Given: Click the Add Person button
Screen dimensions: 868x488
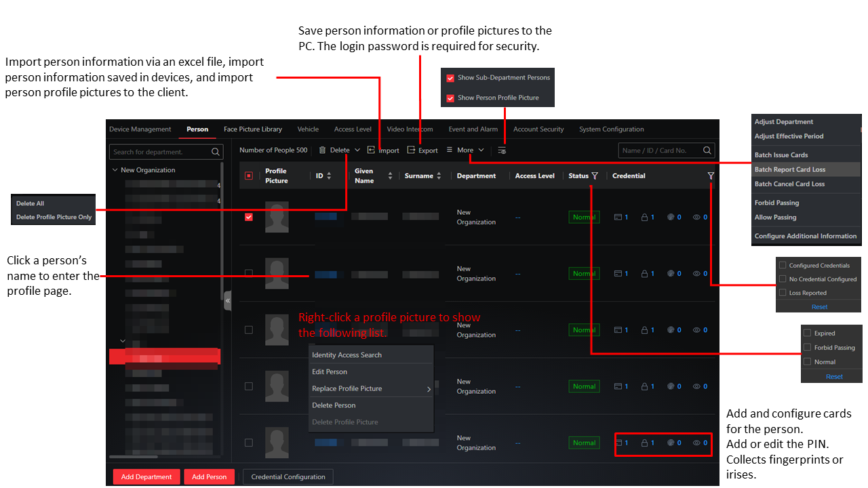Looking at the screenshot, I should [x=210, y=477].
